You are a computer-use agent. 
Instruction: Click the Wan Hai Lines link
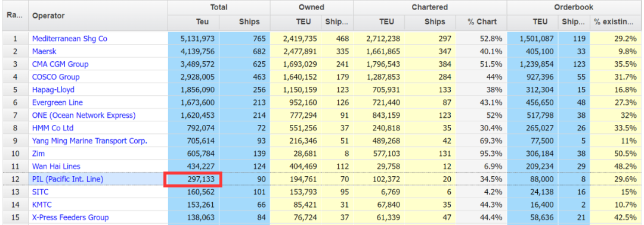[x=56, y=166]
